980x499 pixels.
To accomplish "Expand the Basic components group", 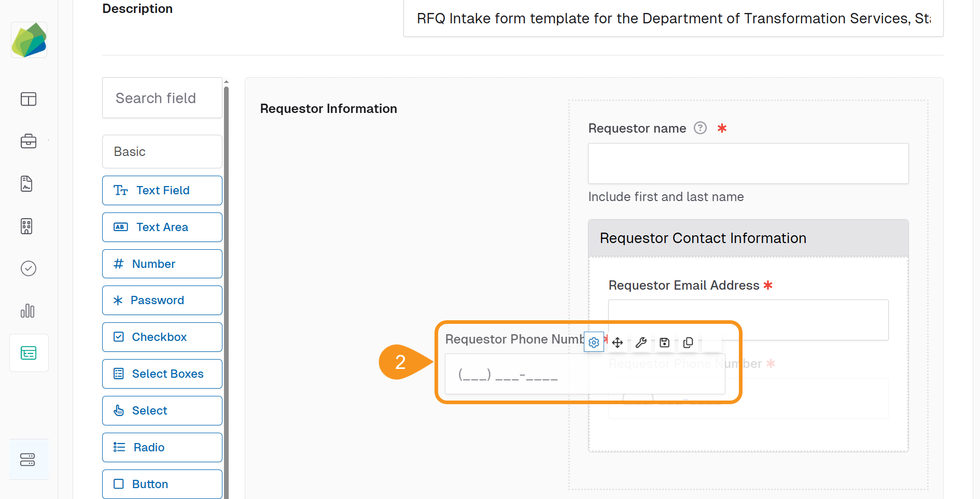I will coord(162,152).
